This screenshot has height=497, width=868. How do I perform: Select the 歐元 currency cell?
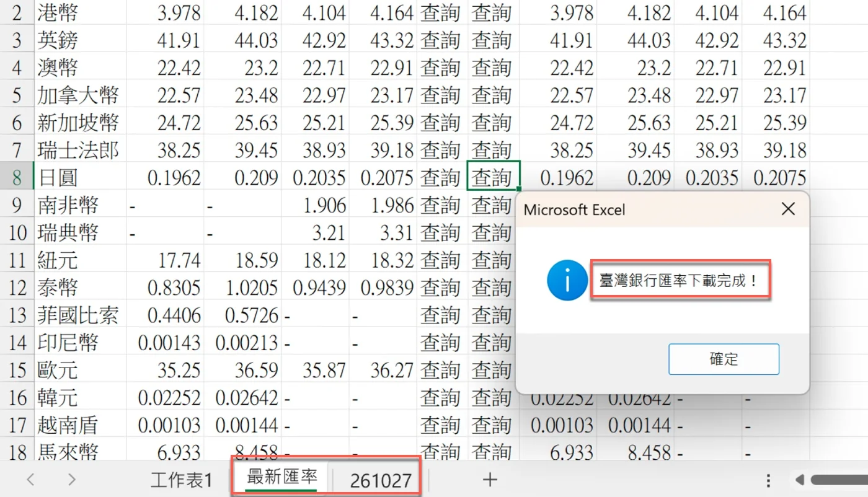[x=80, y=370]
